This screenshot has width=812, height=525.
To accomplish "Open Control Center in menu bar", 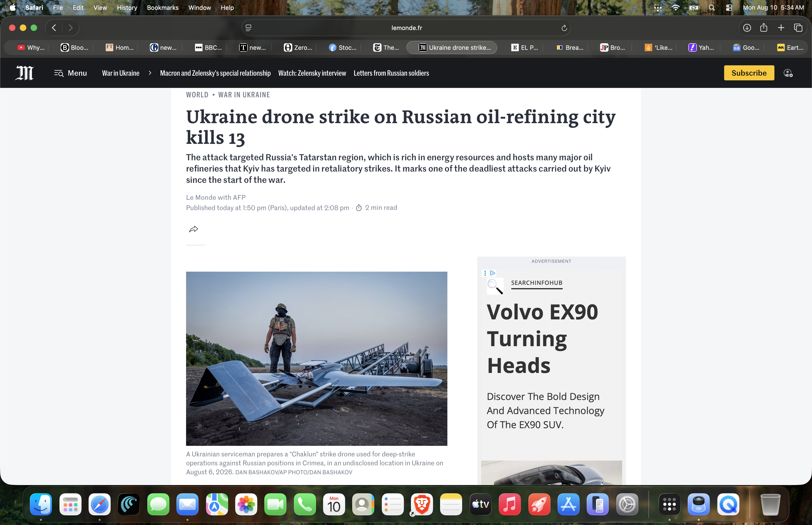I will (729, 7).
